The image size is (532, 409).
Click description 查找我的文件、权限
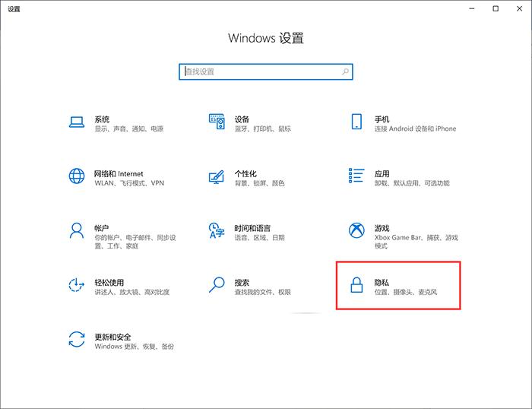pos(263,292)
